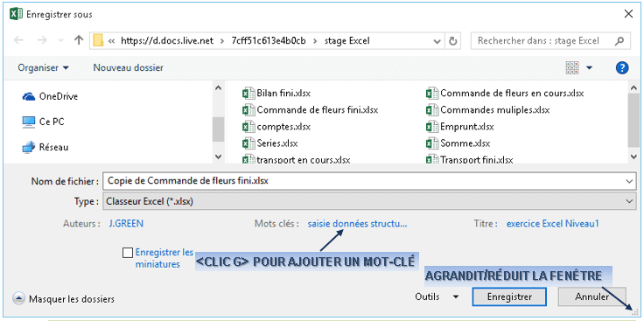
Task: Click the Mots clés saisie données field
Action: pos(357,224)
